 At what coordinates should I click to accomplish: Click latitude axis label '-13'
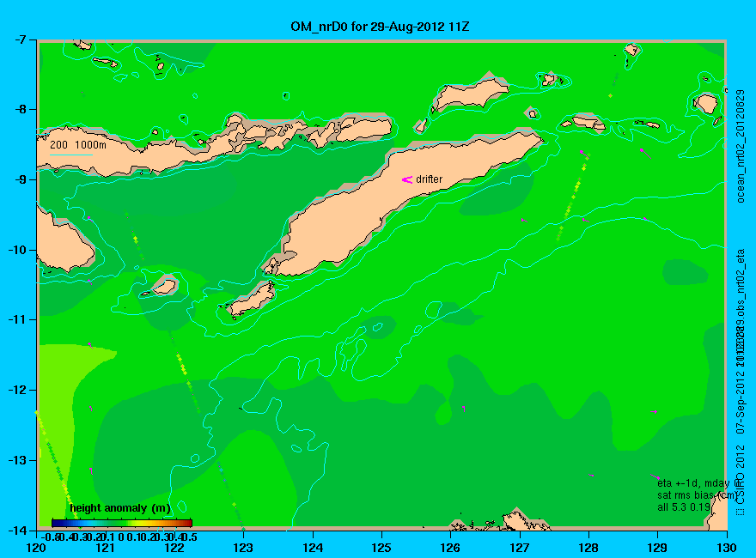(16, 459)
